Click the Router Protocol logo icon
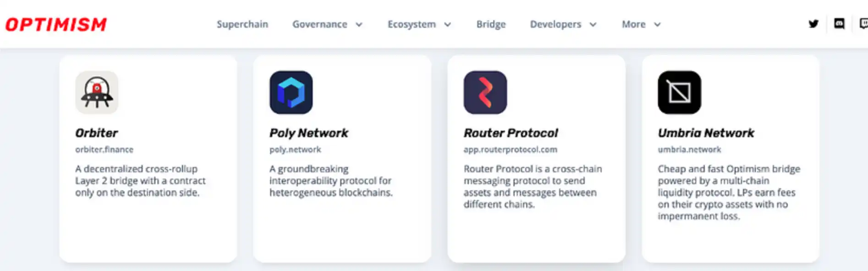This screenshot has height=271, width=868. pyautogui.click(x=485, y=92)
